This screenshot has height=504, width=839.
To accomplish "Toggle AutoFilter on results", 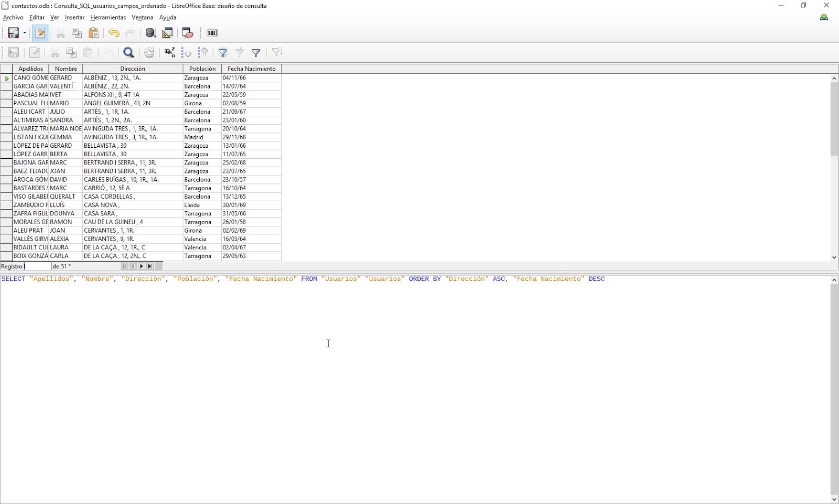I will tap(223, 52).
